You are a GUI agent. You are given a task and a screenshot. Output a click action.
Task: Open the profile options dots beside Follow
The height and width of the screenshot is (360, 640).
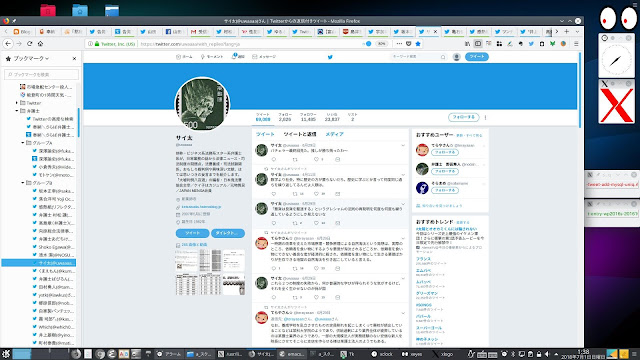(485, 118)
